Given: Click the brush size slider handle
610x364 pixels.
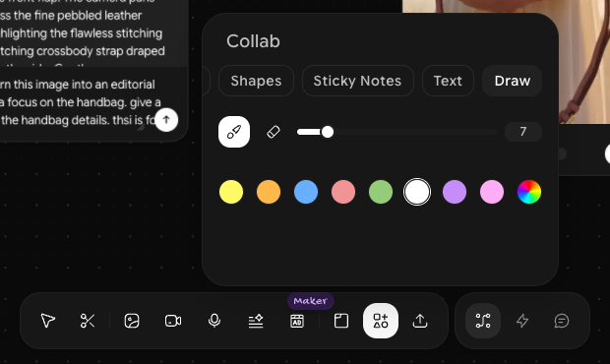Looking at the screenshot, I should (328, 132).
